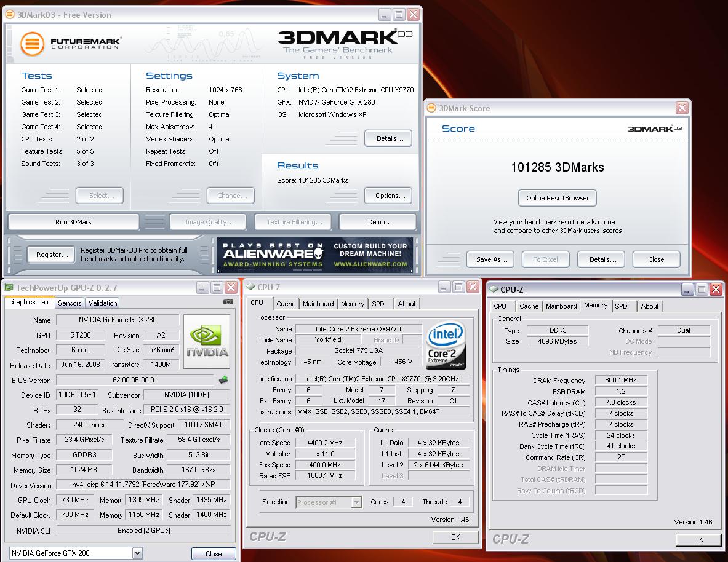The width and height of the screenshot is (728, 562).
Task: Click the Online ResultBrowser button
Action: click(557, 198)
